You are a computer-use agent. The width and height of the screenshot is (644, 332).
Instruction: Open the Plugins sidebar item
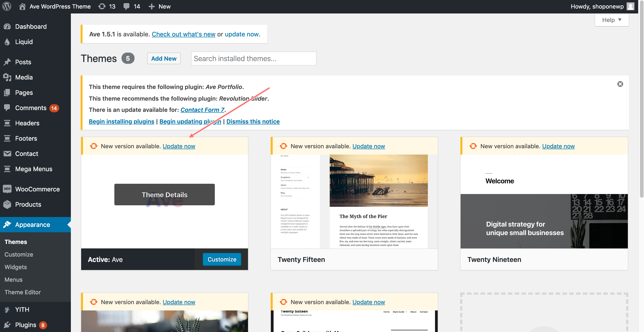[26, 325]
